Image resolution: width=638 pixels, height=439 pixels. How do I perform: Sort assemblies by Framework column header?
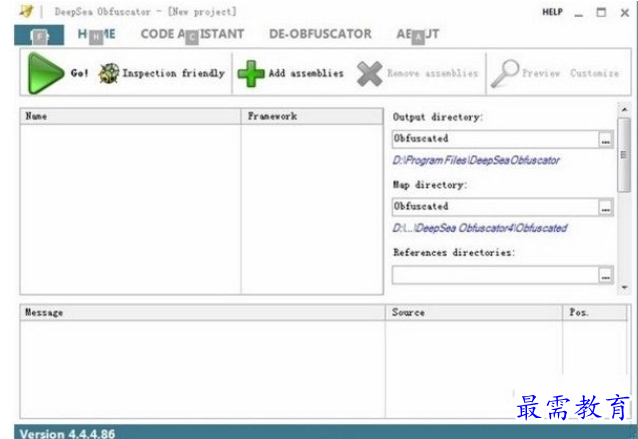pos(312,116)
